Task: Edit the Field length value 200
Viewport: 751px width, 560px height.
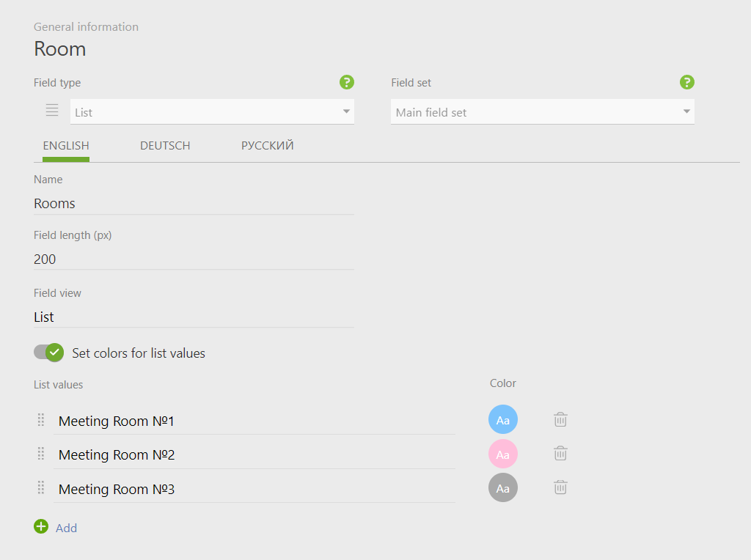Action: [194, 259]
